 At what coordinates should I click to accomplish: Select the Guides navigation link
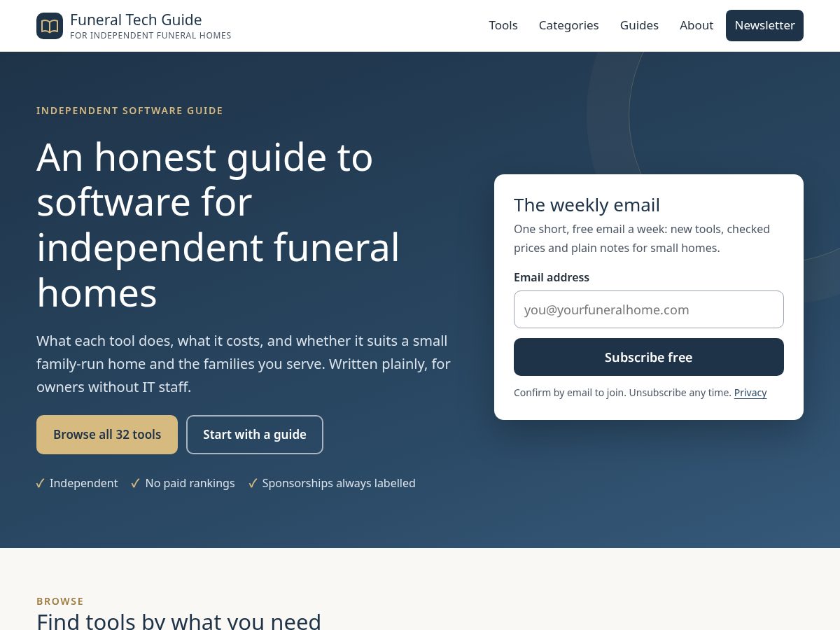639,25
